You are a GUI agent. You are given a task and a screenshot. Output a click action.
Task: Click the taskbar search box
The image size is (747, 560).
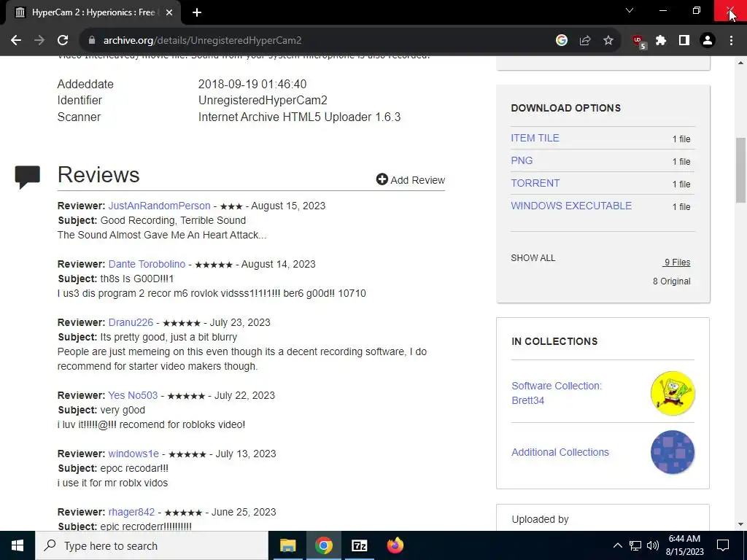pos(152,545)
